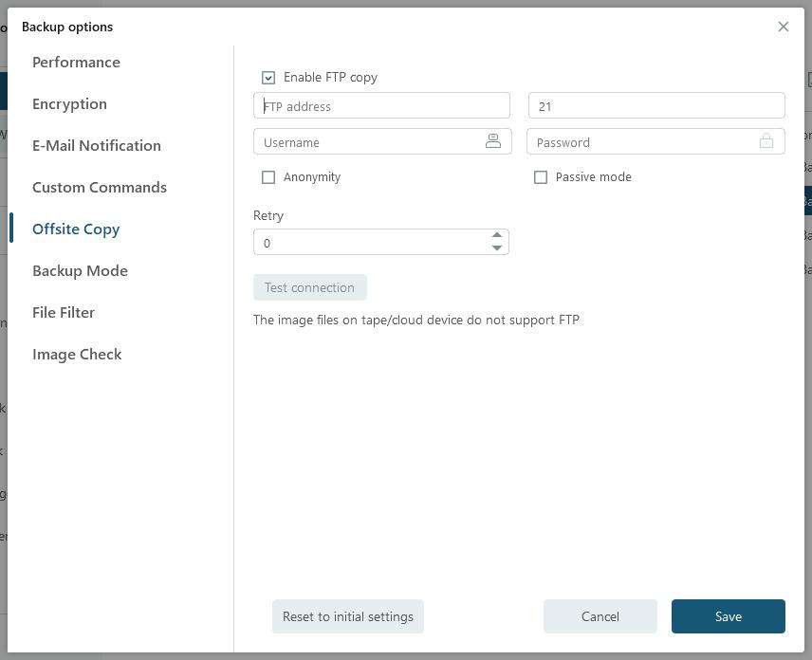Increase Retry count with up arrow
The height and width of the screenshot is (660, 812).
tap(496, 235)
